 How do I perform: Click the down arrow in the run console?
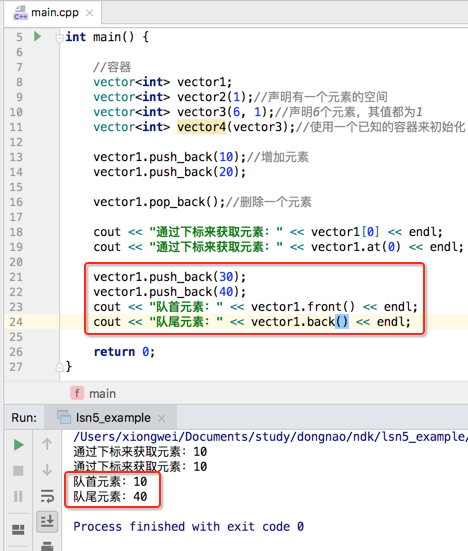47,470
